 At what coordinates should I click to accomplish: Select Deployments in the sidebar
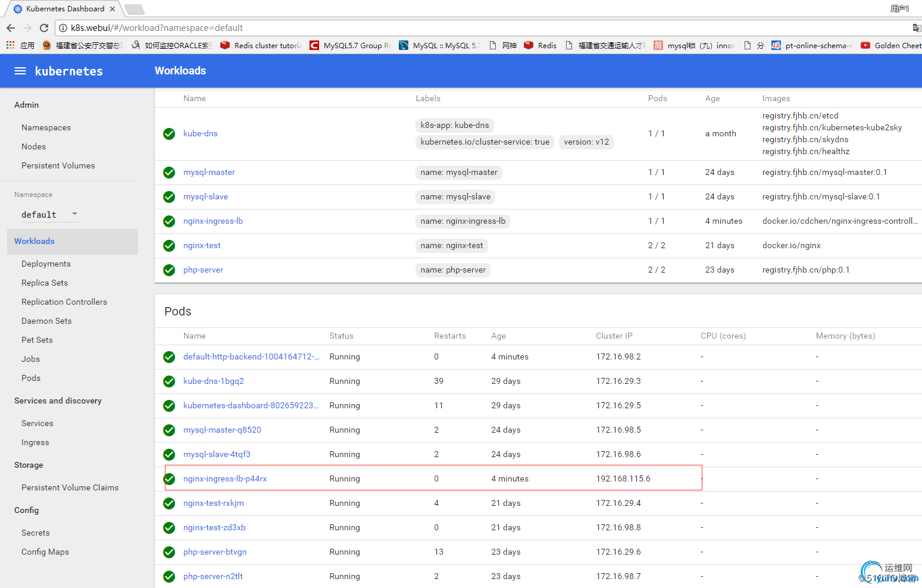(46, 264)
